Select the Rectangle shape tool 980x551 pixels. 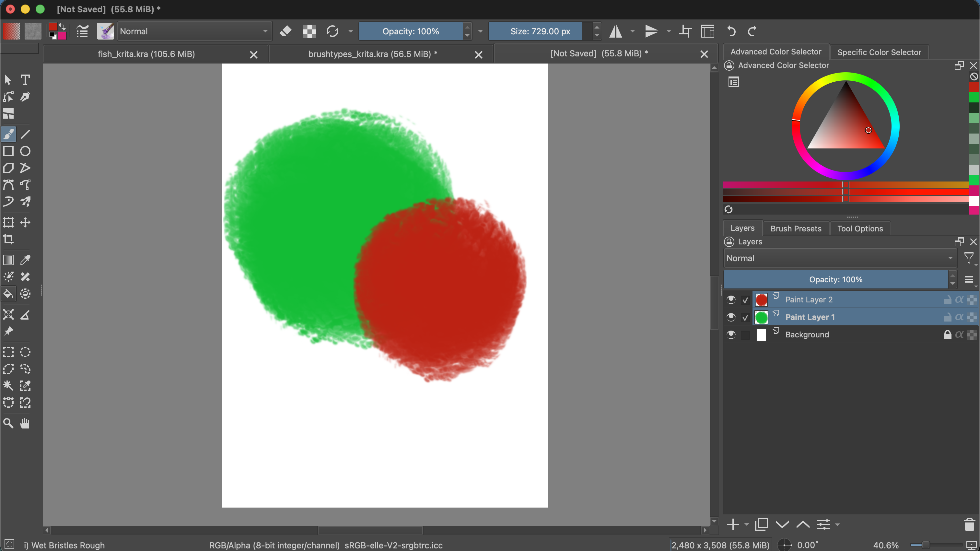pyautogui.click(x=8, y=151)
